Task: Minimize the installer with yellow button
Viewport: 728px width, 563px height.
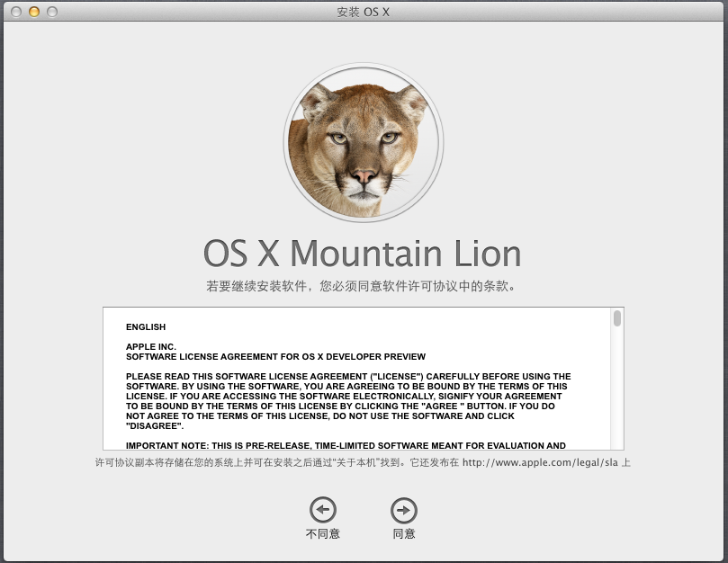Action: [34, 12]
